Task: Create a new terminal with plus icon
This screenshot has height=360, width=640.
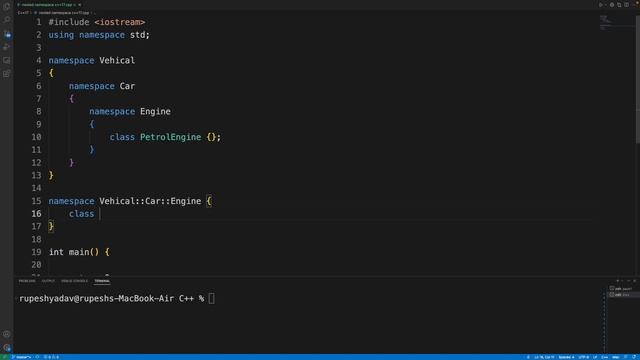Action: (x=618, y=281)
